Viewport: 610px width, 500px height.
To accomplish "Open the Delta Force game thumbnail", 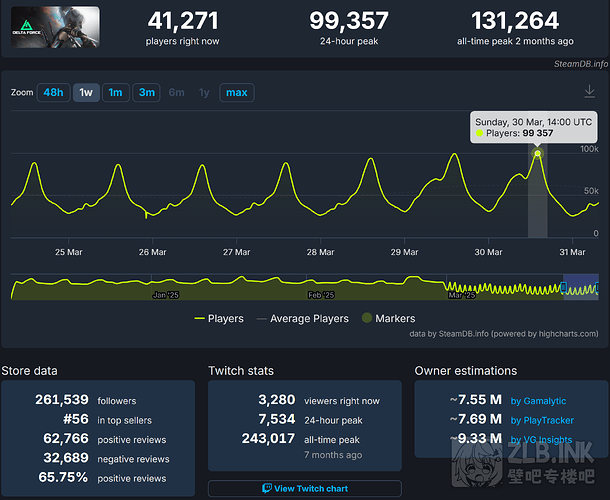I will tap(55, 27).
